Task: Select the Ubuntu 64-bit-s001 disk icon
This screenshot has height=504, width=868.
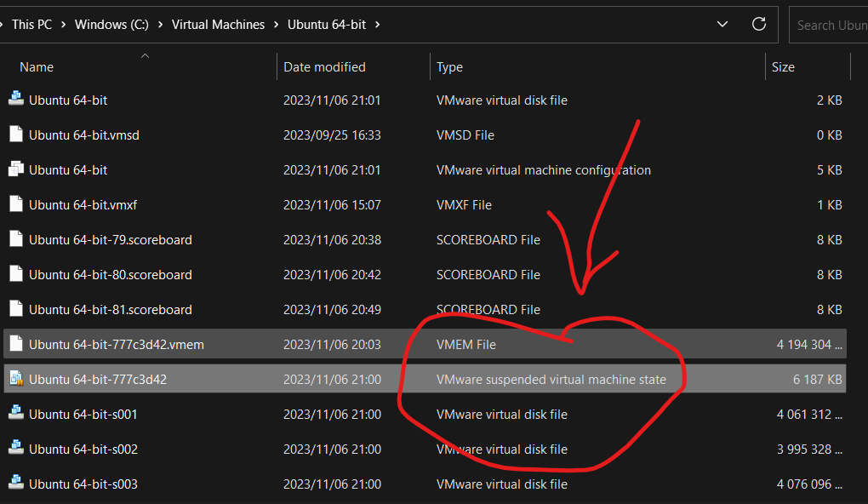Action: click(x=15, y=414)
